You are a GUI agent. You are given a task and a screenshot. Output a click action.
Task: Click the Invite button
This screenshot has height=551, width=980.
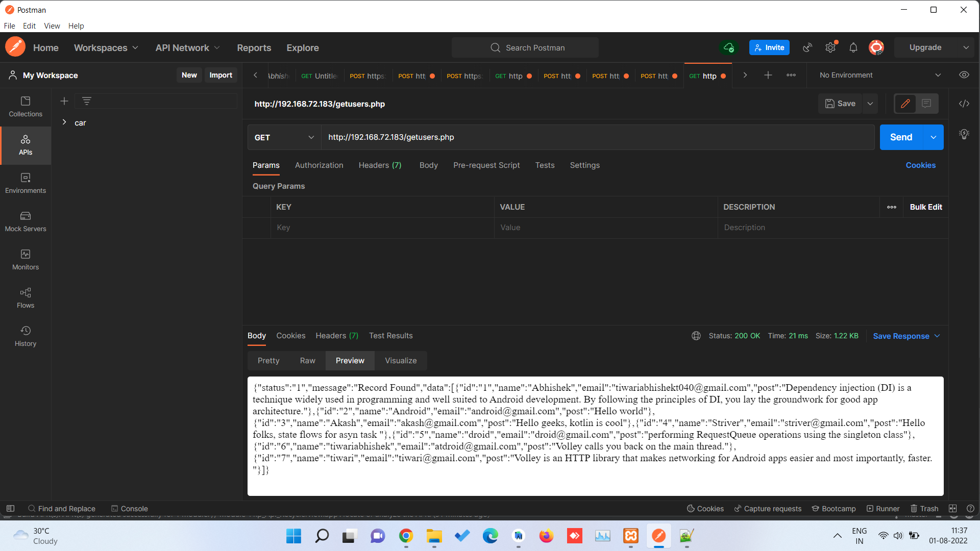tap(769, 47)
